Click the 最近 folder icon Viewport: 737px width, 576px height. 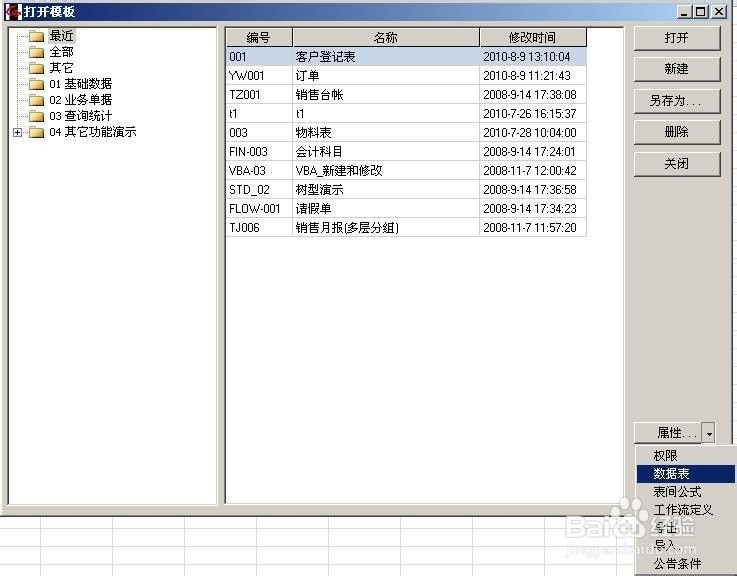pyautogui.click(x=36, y=36)
